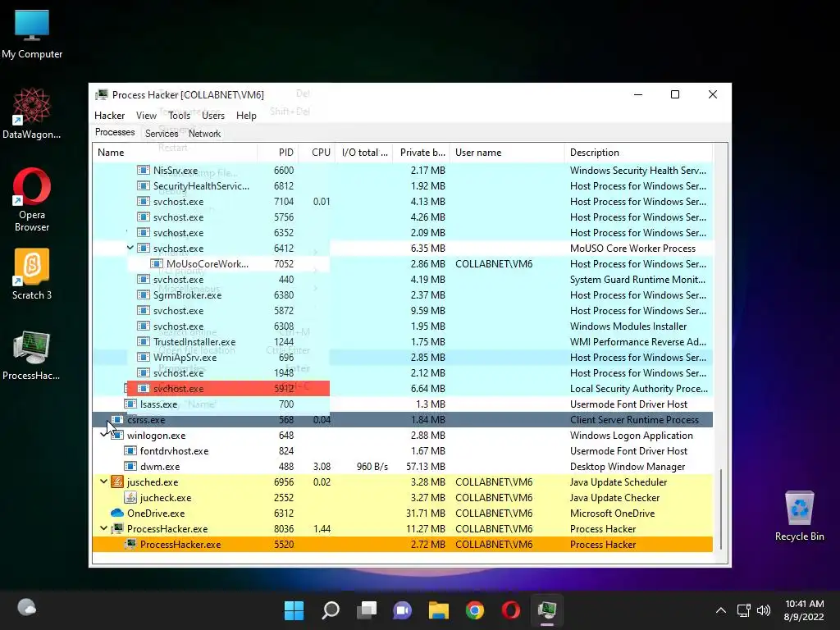The image size is (840, 630).
Task: Switch to Network tab
Action: tap(204, 134)
